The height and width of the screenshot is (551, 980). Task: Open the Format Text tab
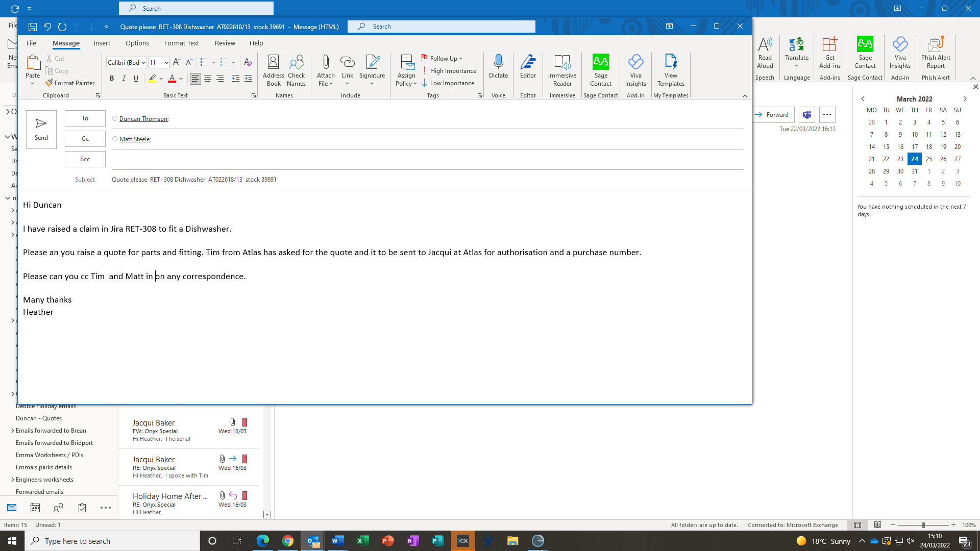tap(181, 43)
